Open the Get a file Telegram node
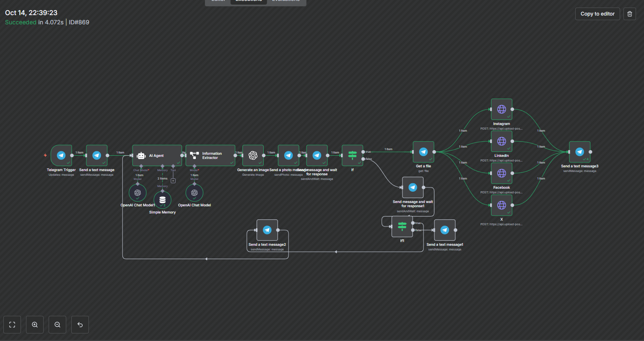The height and width of the screenshot is (341, 644). 423,152
